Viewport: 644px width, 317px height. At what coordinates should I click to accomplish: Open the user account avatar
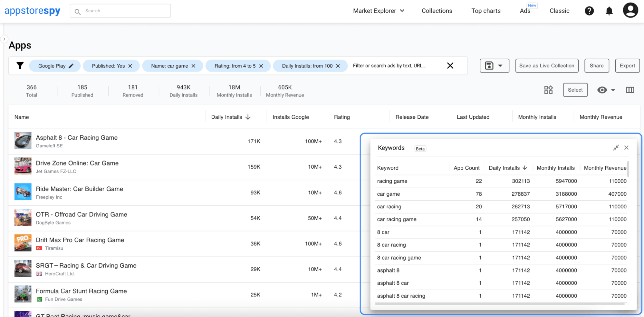[x=630, y=10]
